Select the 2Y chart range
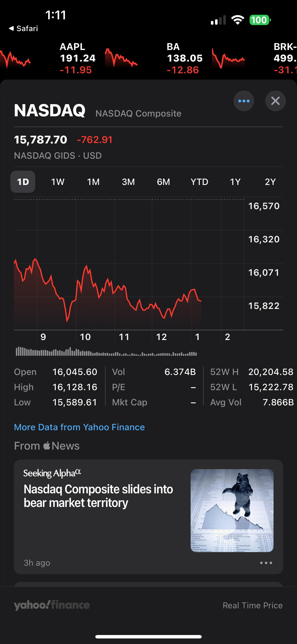 270,182
